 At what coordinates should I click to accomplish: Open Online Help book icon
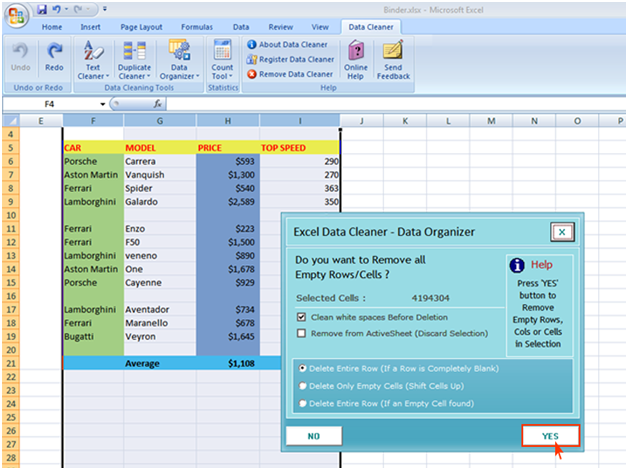pyautogui.click(x=356, y=51)
